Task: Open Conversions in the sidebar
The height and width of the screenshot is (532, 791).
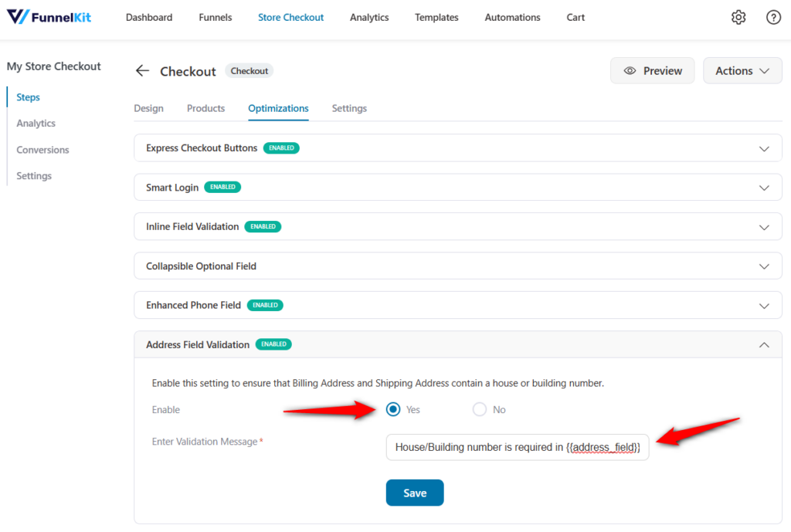Action: coord(42,150)
